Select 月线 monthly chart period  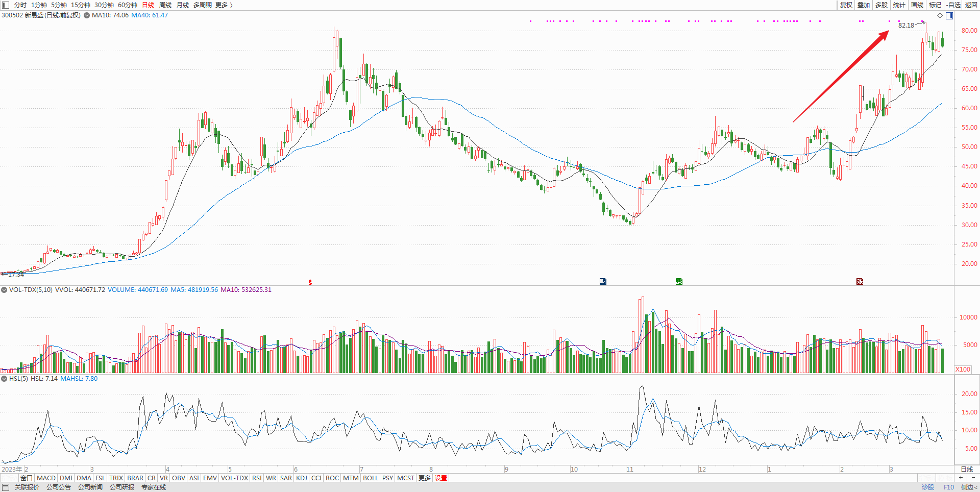[183, 5]
